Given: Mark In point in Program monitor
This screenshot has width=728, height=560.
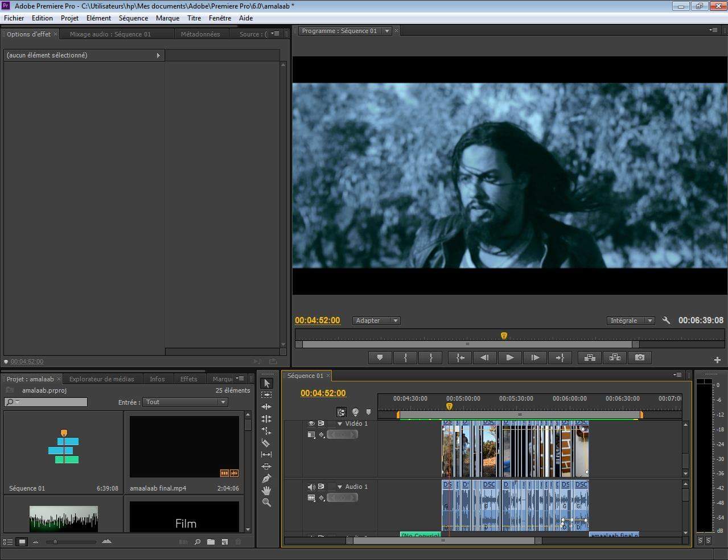Looking at the screenshot, I should click(405, 357).
